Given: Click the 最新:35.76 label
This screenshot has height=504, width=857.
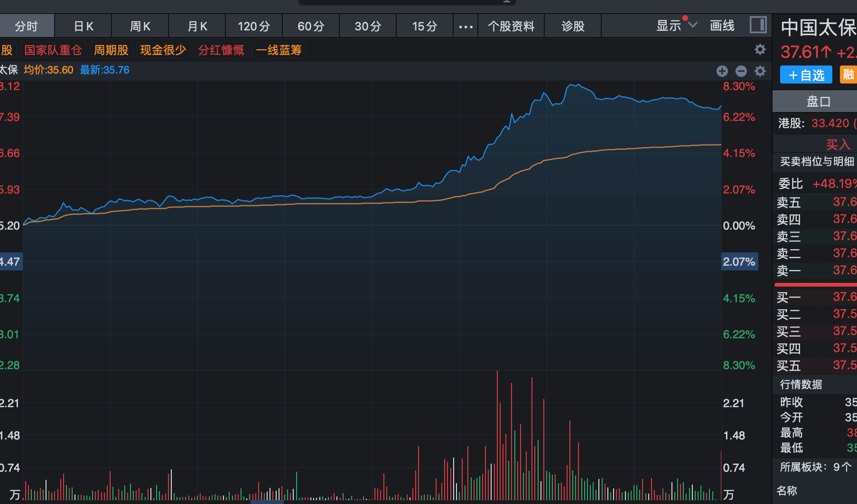Looking at the screenshot, I should [104, 70].
